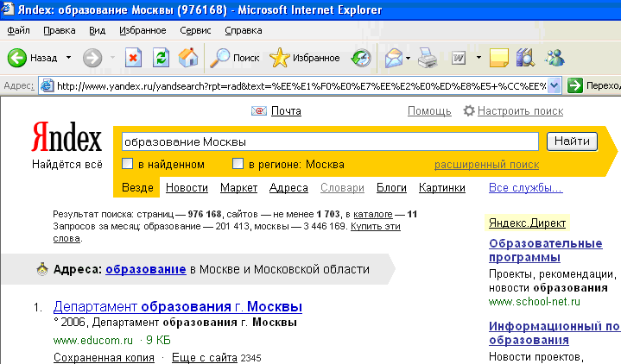The width and height of the screenshot is (621, 364).
Task: Open the 'каталоге' link in results summary
Action: click(x=372, y=215)
